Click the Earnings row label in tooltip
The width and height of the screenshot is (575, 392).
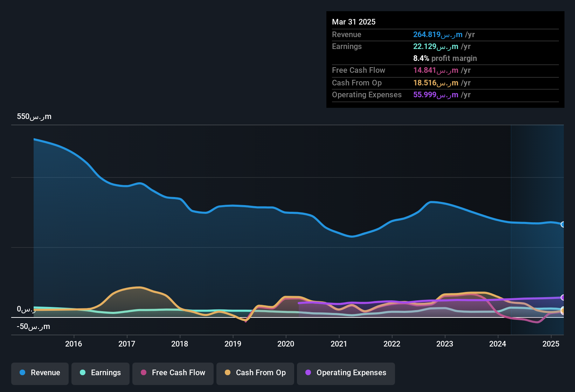click(347, 46)
